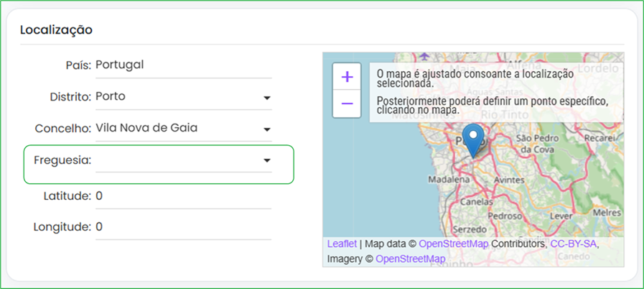Follow the OpenStreetMap link after Map data

(453, 244)
